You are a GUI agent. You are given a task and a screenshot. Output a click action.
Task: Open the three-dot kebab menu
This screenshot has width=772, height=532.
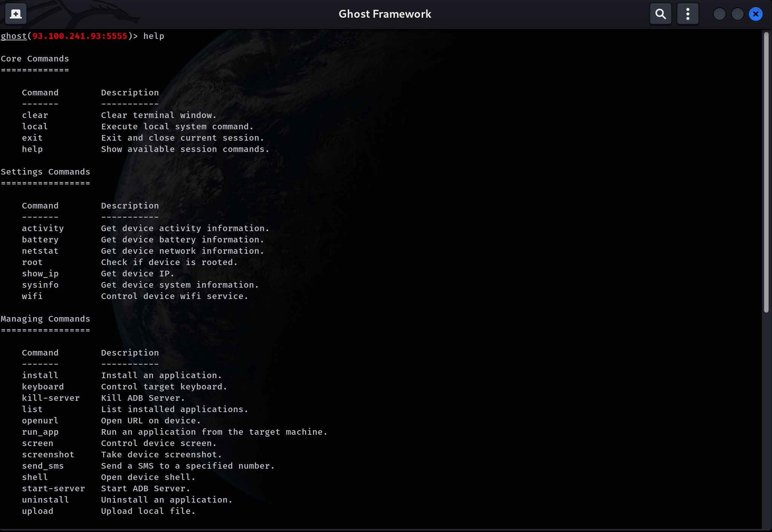point(688,14)
